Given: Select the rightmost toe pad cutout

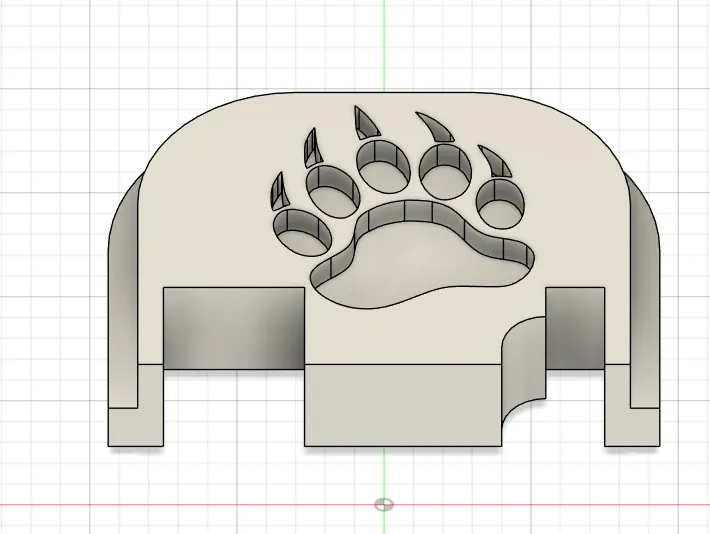Looking at the screenshot, I should (x=502, y=204).
